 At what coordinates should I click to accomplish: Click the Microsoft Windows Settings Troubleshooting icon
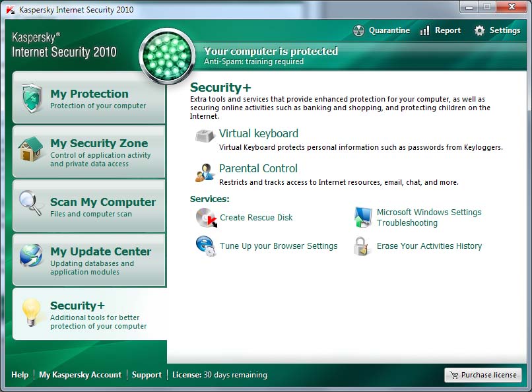(362, 217)
